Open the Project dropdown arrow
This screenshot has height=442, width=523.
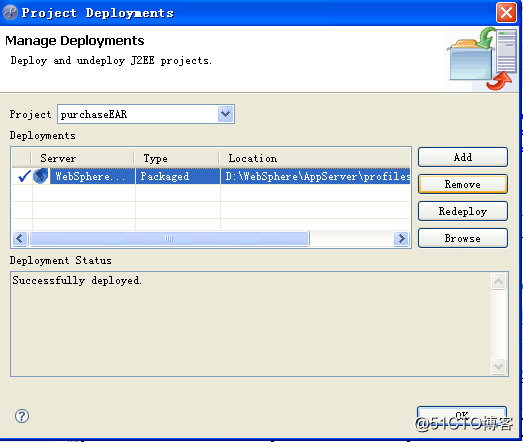(x=225, y=114)
